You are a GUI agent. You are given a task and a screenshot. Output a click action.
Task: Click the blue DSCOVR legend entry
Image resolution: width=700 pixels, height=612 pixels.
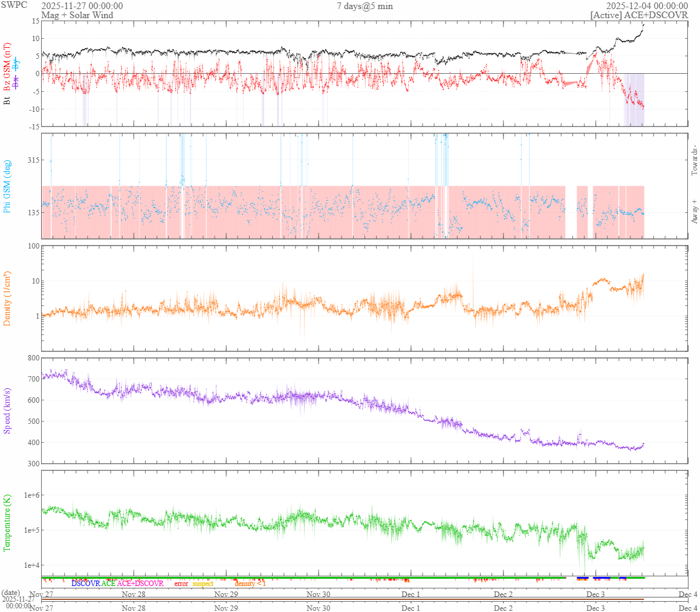[x=86, y=584]
